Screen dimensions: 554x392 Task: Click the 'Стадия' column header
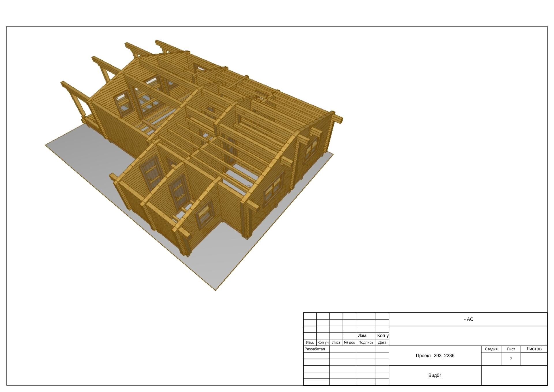(491, 349)
